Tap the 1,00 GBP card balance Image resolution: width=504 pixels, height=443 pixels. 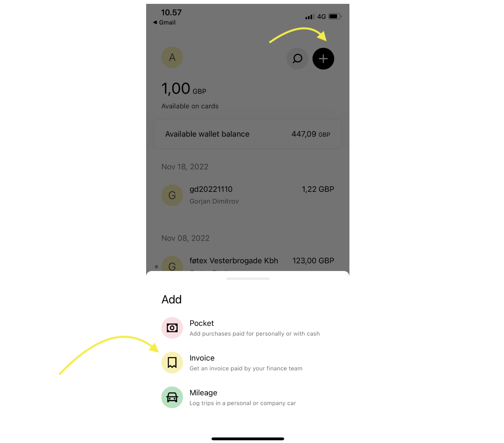(x=184, y=89)
